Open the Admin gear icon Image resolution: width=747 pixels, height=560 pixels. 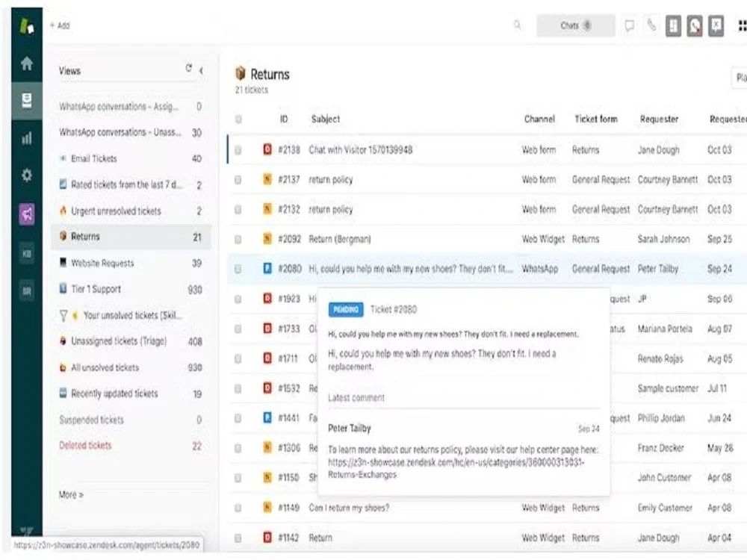(x=27, y=175)
